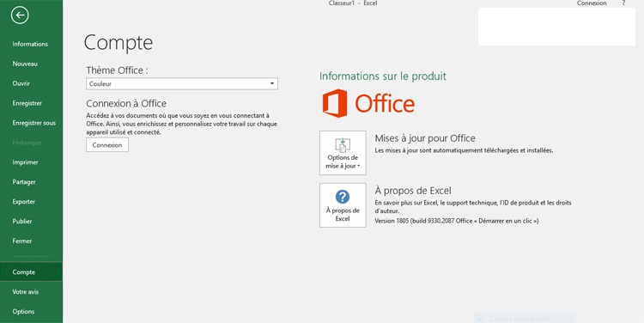
Task: Click the Mises à jour pour Office heading
Action: click(425, 138)
